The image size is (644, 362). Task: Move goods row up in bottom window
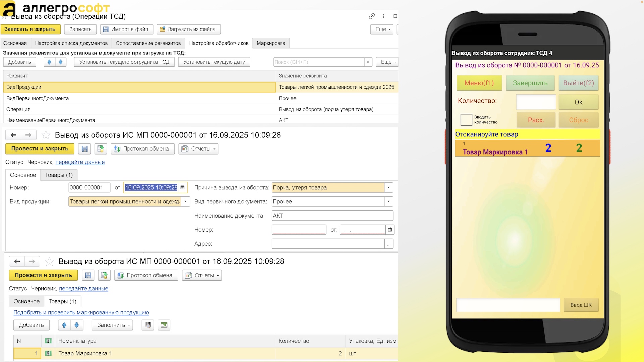click(x=64, y=325)
